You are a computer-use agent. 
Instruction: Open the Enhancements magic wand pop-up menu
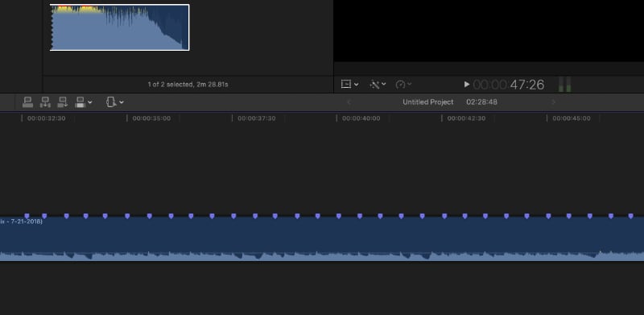click(x=378, y=85)
